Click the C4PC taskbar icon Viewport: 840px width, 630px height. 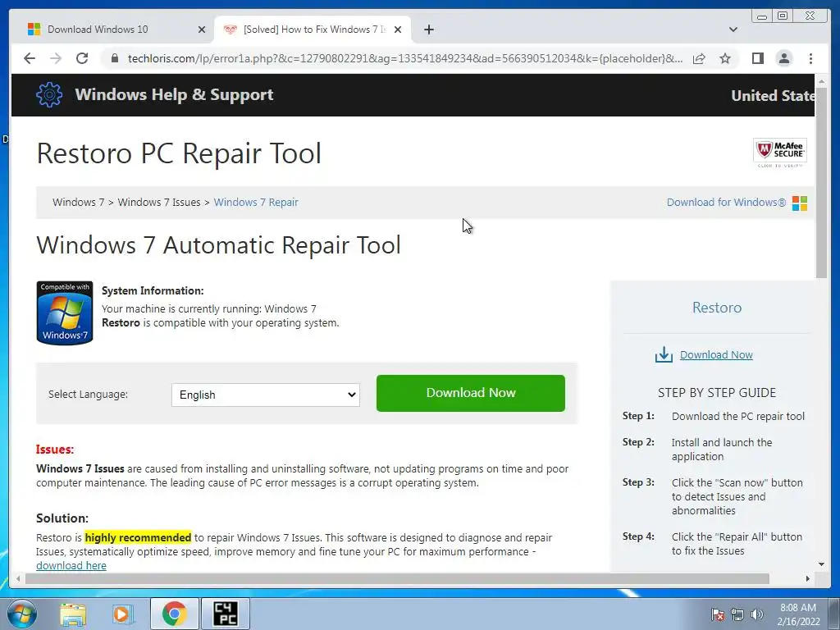point(225,614)
